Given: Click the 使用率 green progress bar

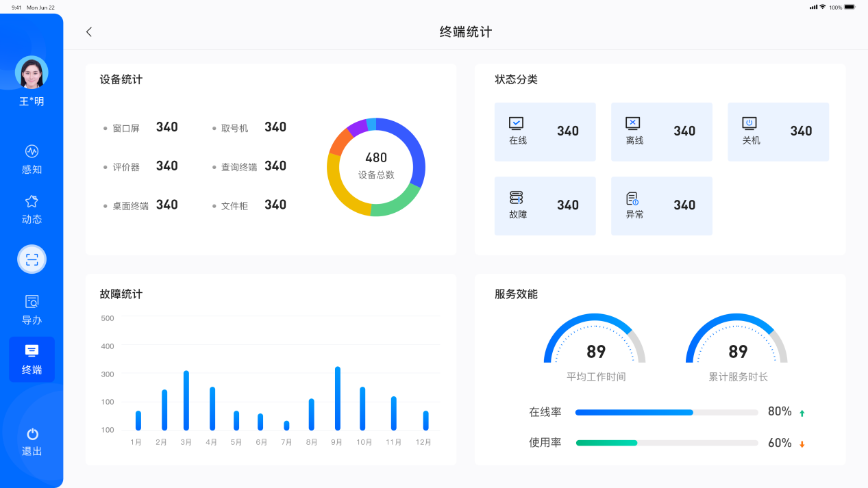Looking at the screenshot, I should 606,443.
